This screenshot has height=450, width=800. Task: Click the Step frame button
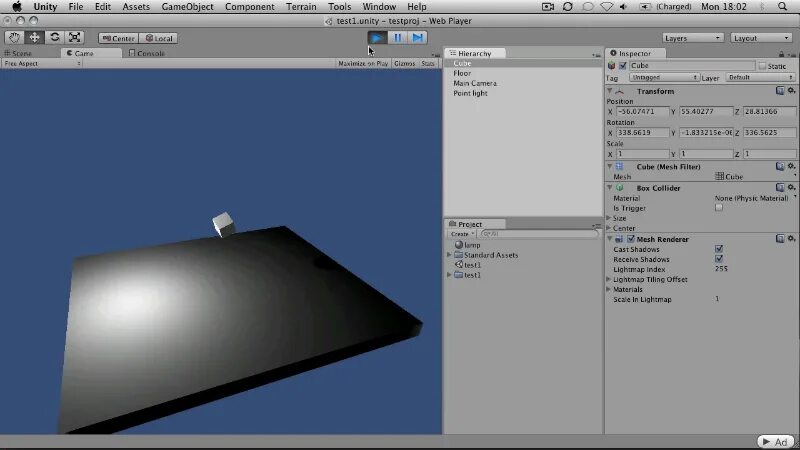[417, 38]
